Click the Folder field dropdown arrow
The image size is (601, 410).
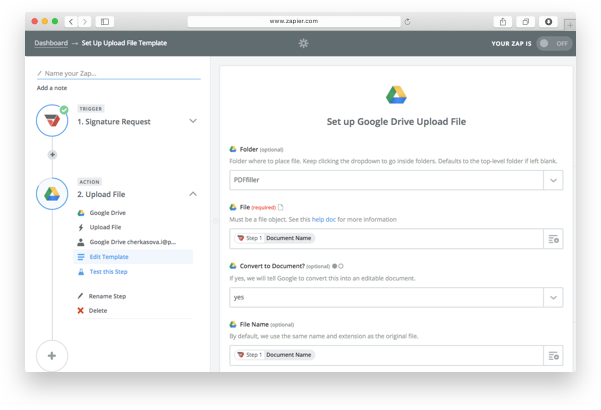point(553,180)
